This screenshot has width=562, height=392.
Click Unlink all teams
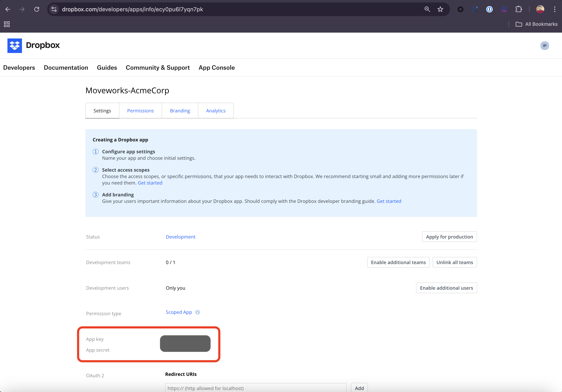(x=455, y=262)
